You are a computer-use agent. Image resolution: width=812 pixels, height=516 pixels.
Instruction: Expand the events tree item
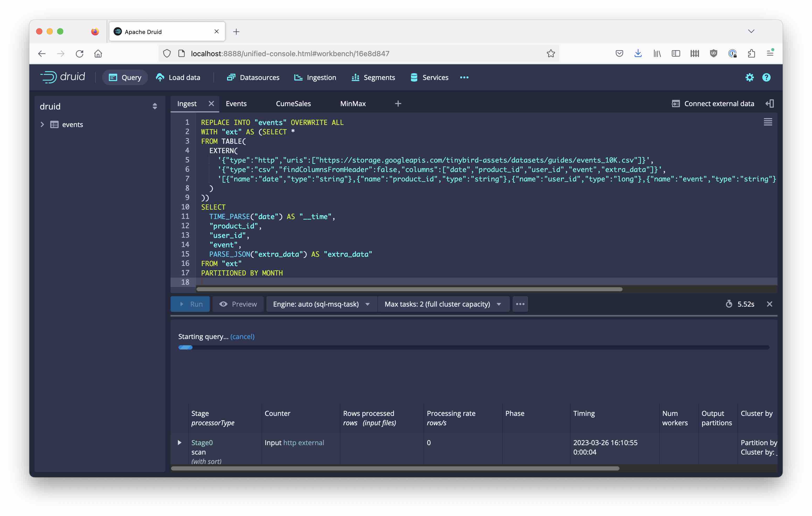(x=42, y=124)
